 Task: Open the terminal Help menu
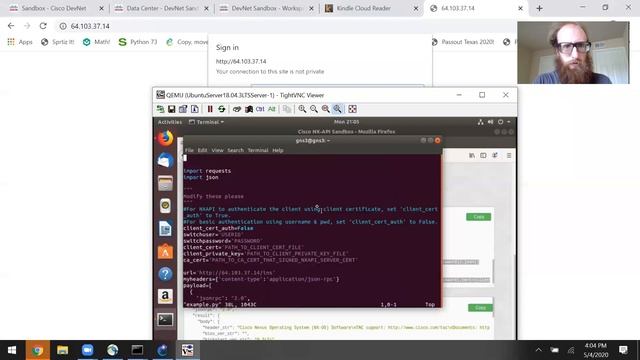tap(278, 150)
